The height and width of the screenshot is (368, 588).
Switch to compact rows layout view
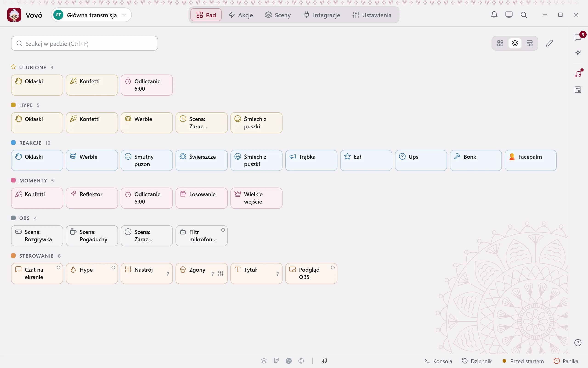pyautogui.click(x=530, y=43)
